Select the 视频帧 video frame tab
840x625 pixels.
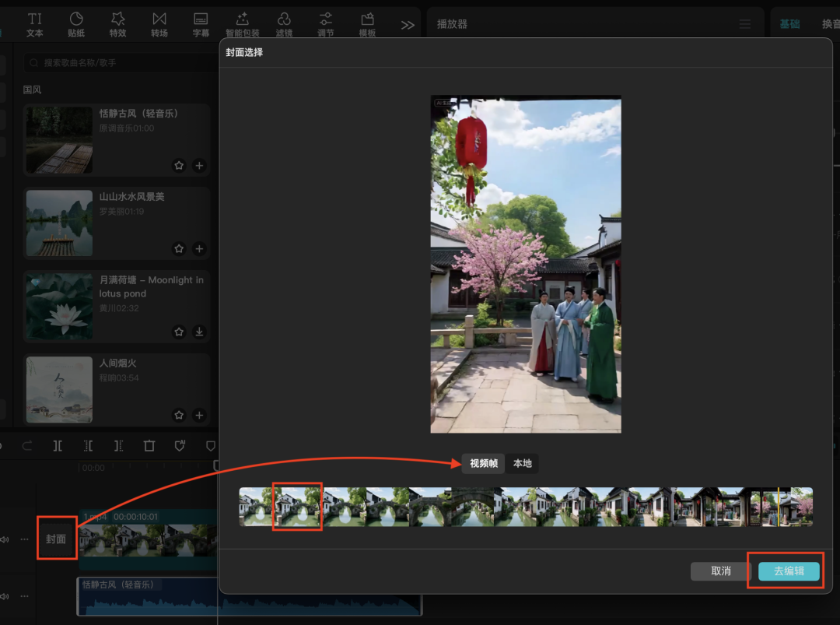click(x=483, y=464)
